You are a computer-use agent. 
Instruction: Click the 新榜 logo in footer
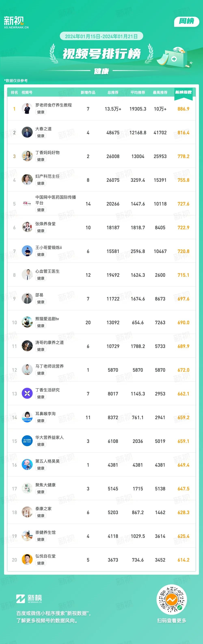coord(29,599)
